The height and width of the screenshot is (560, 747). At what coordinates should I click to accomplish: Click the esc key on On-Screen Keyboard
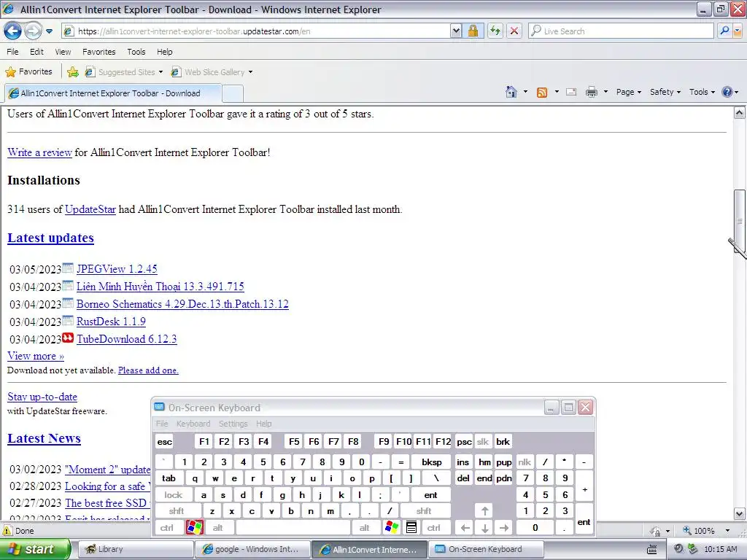(x=164, y=441)
